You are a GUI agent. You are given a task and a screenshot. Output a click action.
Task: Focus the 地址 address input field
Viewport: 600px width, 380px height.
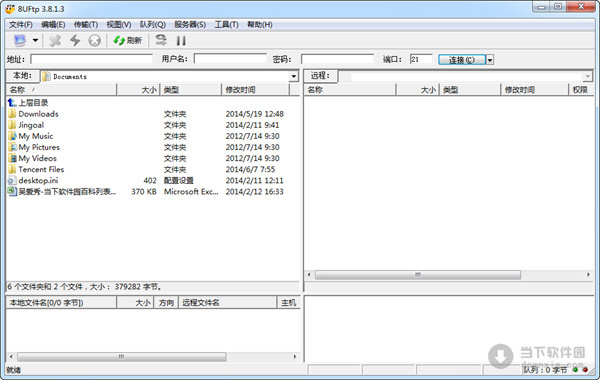click(91, 59)
